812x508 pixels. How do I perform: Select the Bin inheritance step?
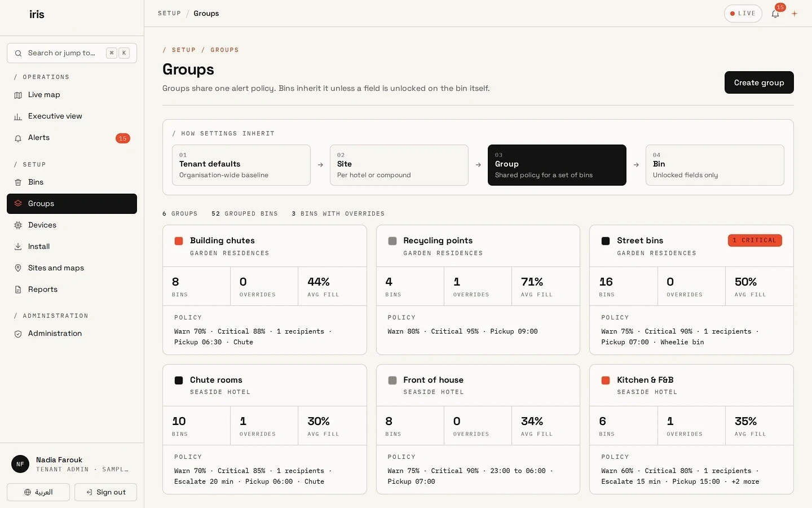click(x=715, y=165)
